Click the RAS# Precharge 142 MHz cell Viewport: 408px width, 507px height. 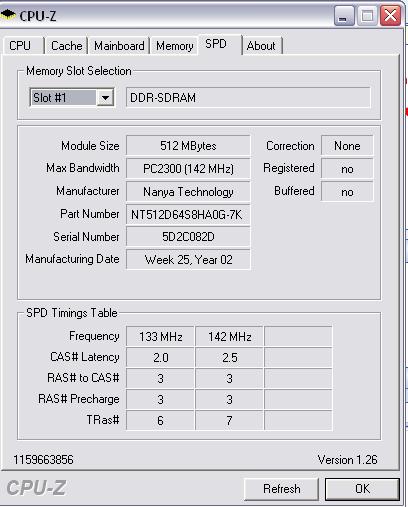coord(229,400)
